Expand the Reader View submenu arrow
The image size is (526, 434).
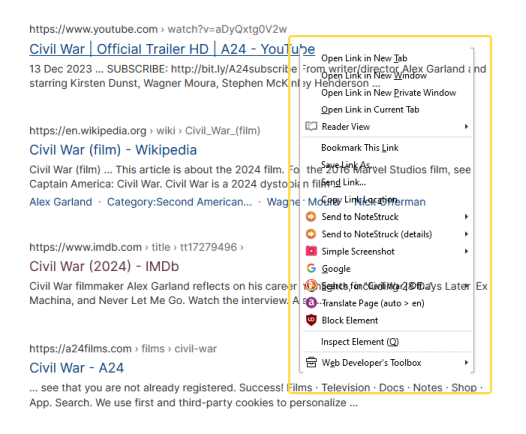coord(466,126)
